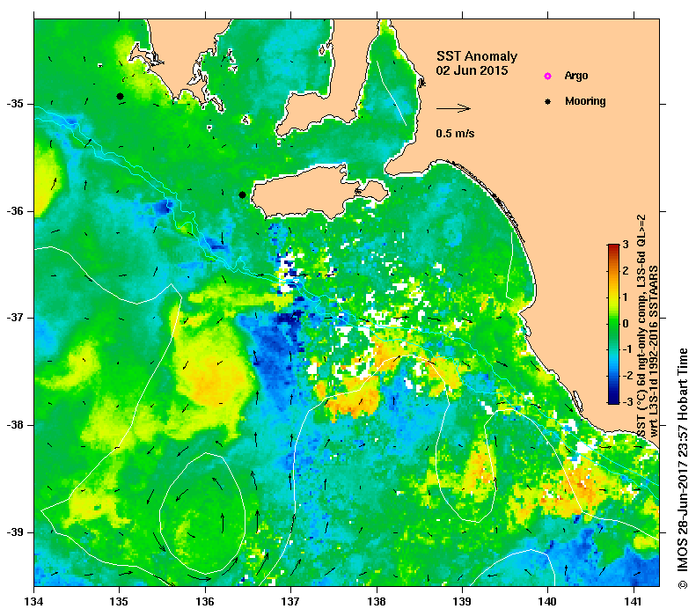Click the 0.5 m/s reference arrow
Screen dimensions: 696x616
453,108
